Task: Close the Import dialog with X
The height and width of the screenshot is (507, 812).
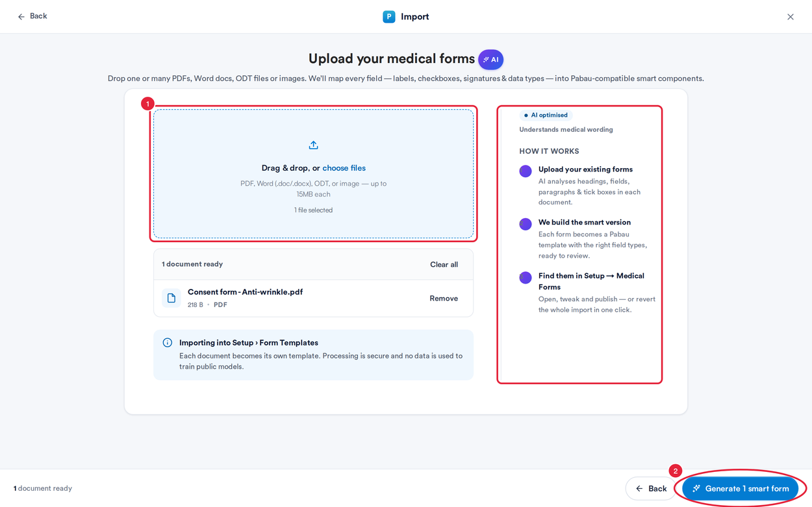Action: (791, 17)
